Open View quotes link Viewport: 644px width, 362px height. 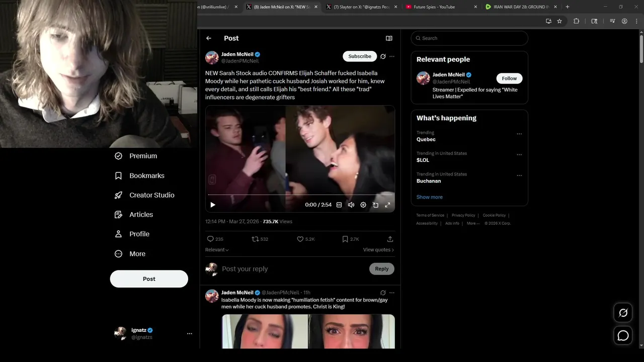point(378,250)
